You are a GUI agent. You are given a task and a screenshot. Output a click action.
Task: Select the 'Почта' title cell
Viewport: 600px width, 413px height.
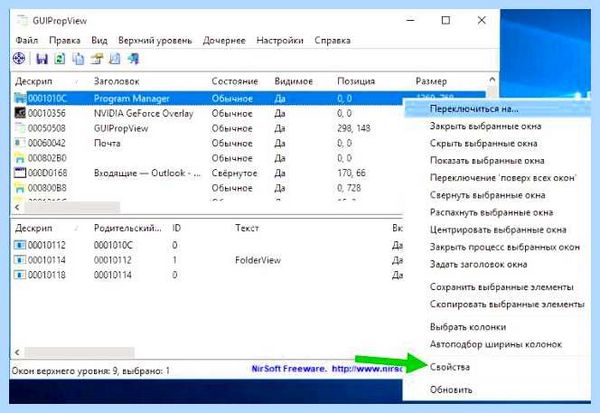point(107,143)
